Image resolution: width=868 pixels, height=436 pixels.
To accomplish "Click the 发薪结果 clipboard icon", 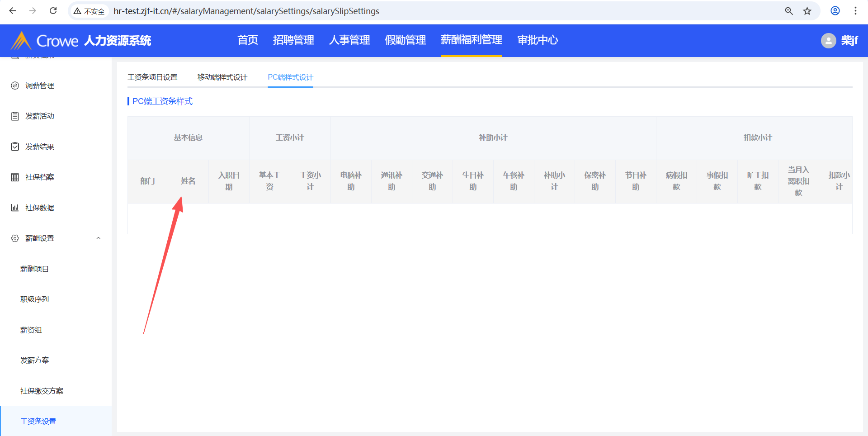I will (x=15, y=147).
